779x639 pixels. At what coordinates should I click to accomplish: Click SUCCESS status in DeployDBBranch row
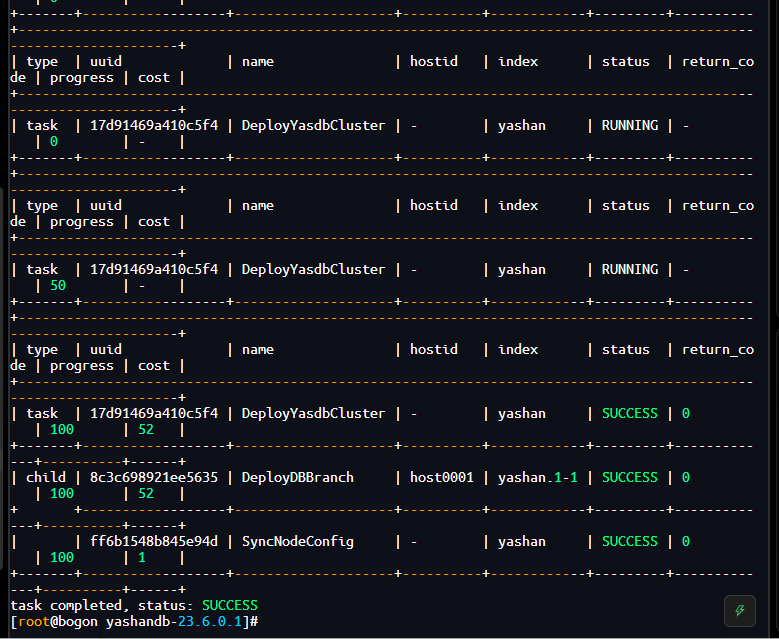(x=629, y=478)
